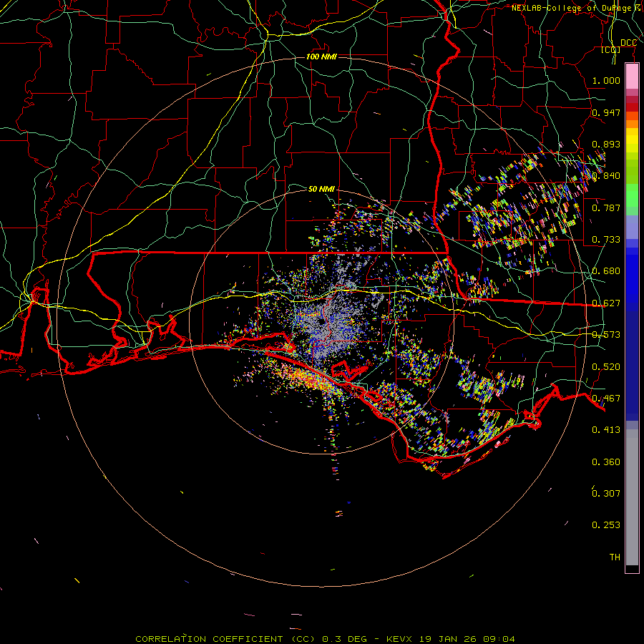
Task: Click the 0.787 scale value
Action: [606, 208]
